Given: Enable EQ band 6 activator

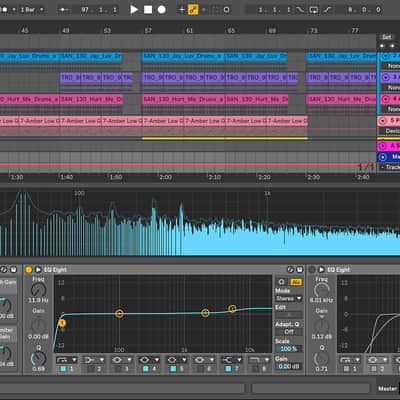Looking at the screenshot, I should (201, 369).
